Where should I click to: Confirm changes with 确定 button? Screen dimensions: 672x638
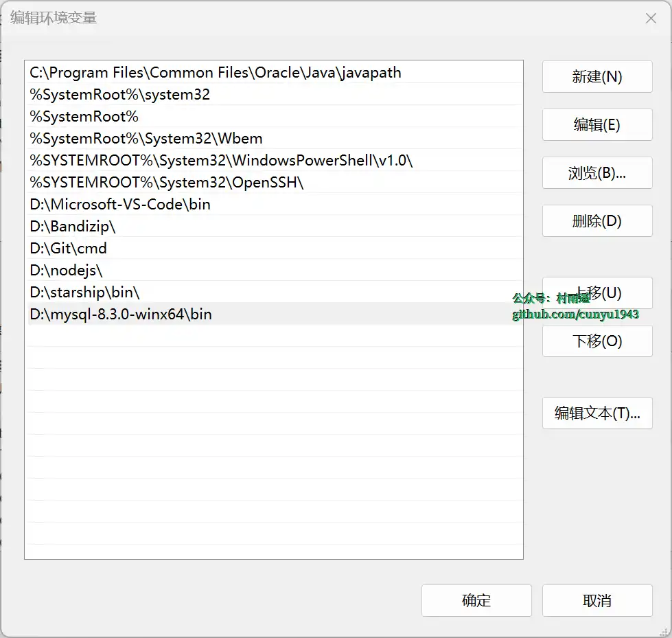[476, 601]
